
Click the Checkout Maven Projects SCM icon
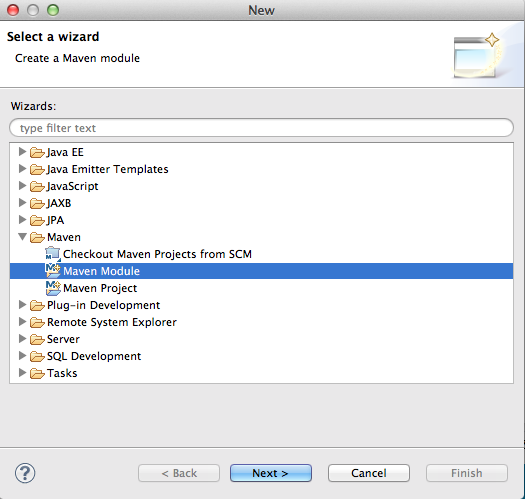[53, 254]
